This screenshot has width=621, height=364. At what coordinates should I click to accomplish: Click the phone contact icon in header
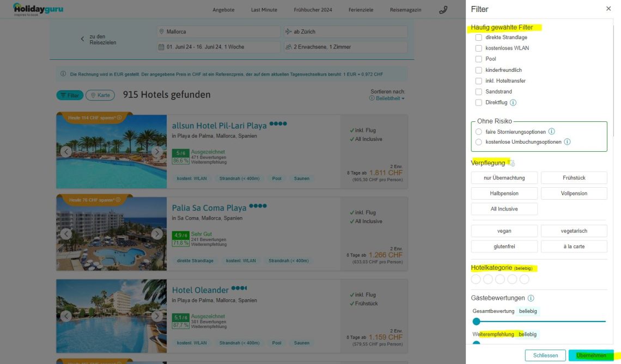[x=443, y=10]
